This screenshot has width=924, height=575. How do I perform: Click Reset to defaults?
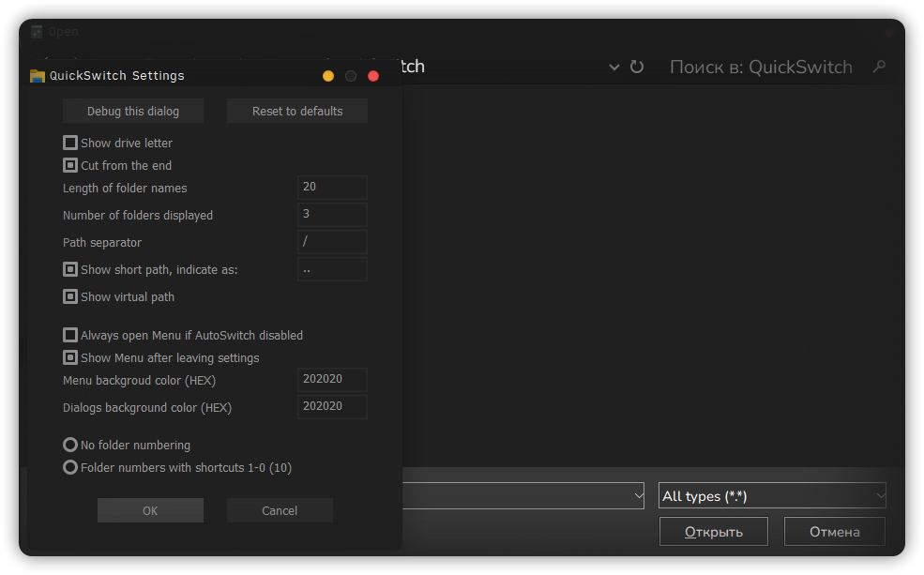tap(297, 112)
